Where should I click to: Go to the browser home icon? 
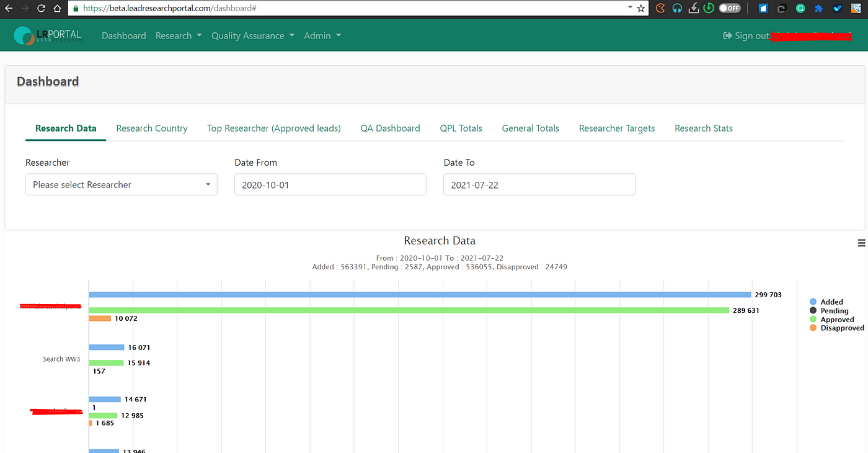[x=57, y=9]
